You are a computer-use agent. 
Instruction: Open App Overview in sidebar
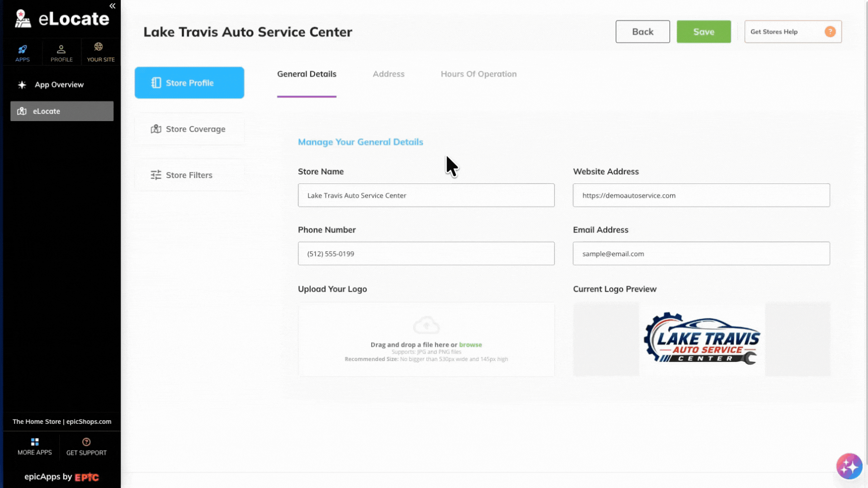(x=59, y=84)
